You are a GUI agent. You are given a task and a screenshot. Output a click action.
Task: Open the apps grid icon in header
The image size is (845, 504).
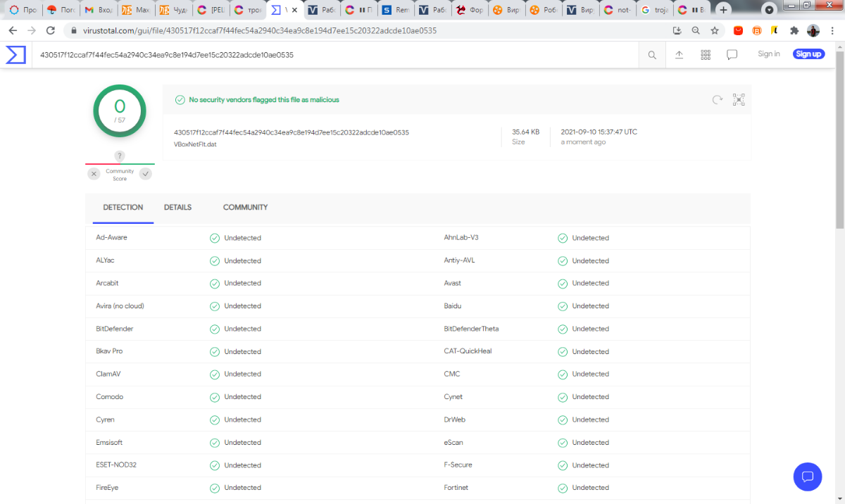706,55
